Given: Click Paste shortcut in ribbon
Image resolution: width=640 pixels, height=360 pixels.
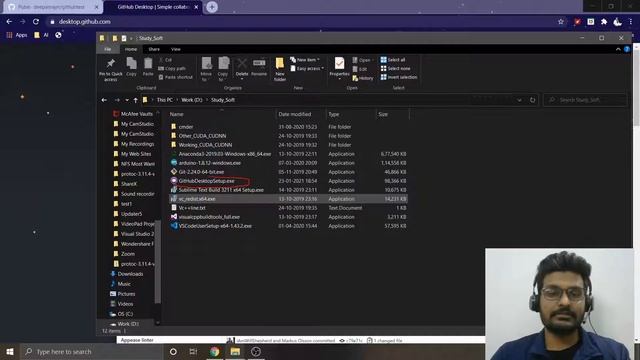Looking at the screenshot, I should pyautogui.click(x=175, y=77).
